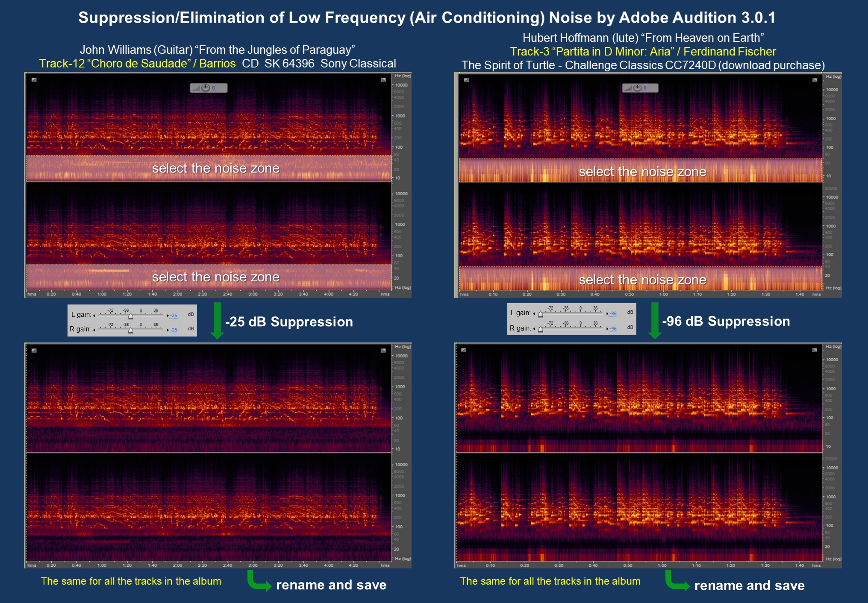Viewport: 868px width, 603px height.
Task: Click top 'Hz (log)' label of processed guitar spectrogram
Action: point(403,346)
